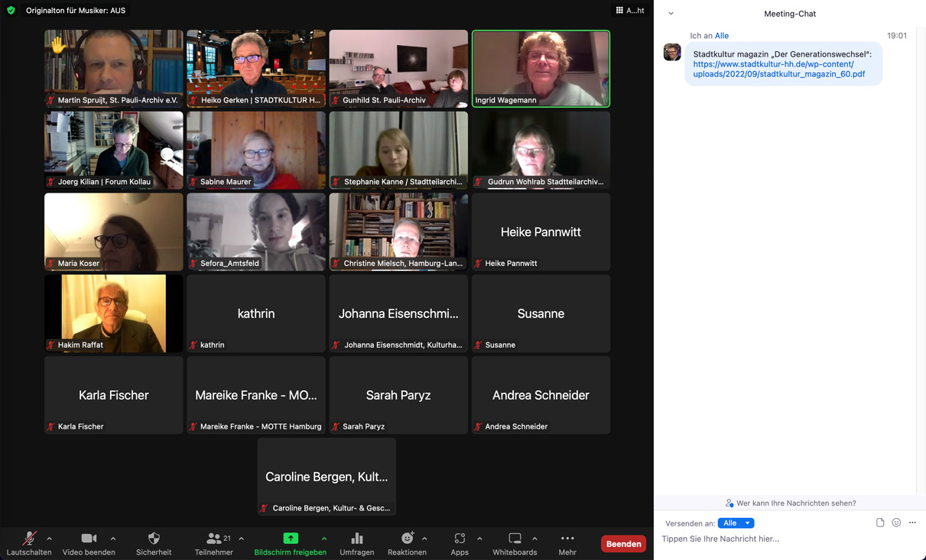Select Sarah Paryz participant tile
The width and height of the screenshot is (926, 560).
(x=398, y=395)
